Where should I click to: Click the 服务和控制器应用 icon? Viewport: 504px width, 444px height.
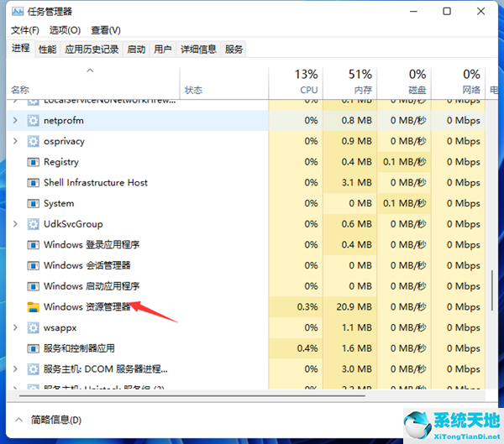[x=33, y=348]
